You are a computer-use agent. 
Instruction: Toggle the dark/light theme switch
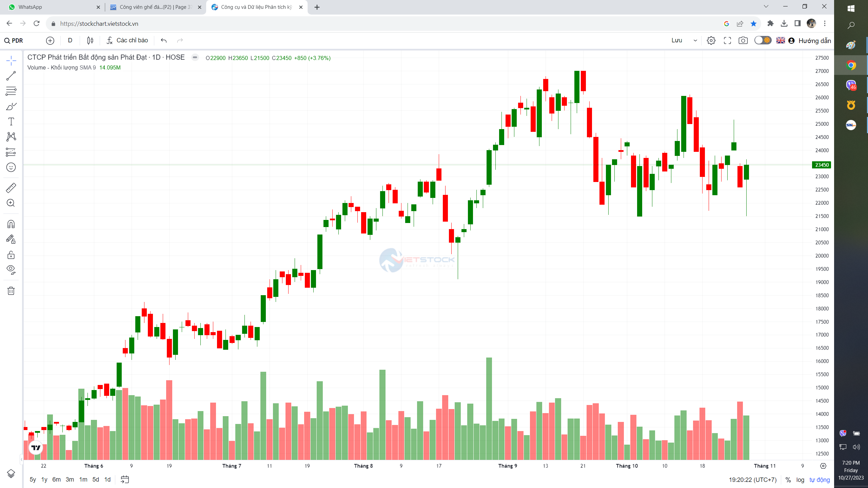763,40
